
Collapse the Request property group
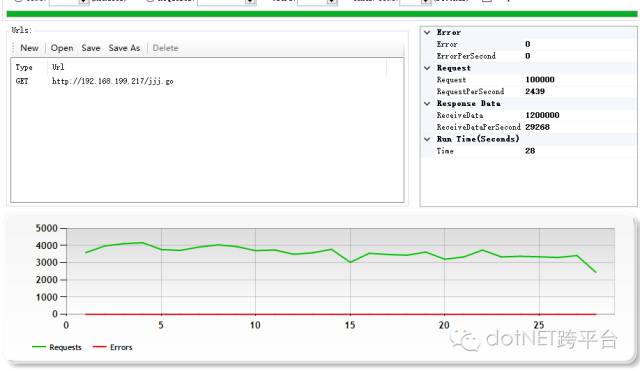pos(427,68)
